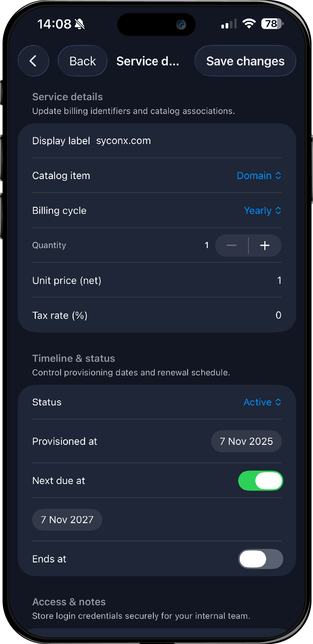This screenshot has width=313, height=644.
Task: Tap the back chevron arrow icon
Action: (x=33, y=61)
